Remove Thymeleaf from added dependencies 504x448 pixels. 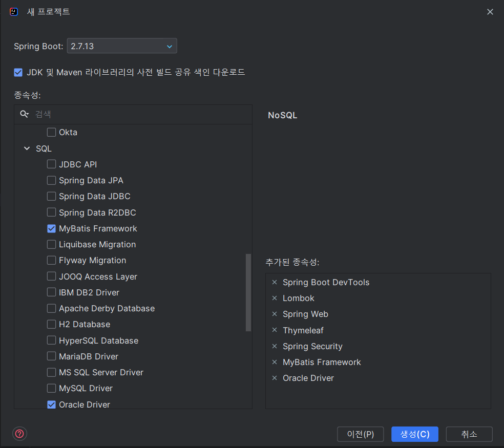click(275, 330)
